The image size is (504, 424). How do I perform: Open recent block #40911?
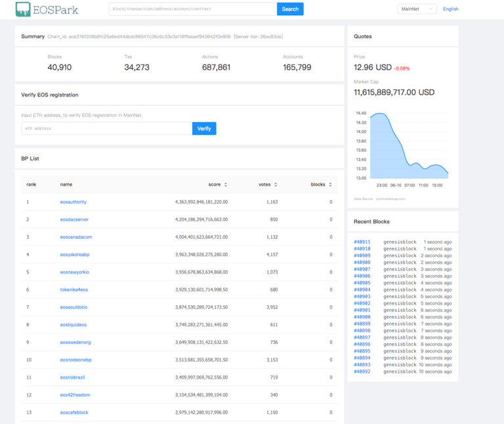click(362, 242)
